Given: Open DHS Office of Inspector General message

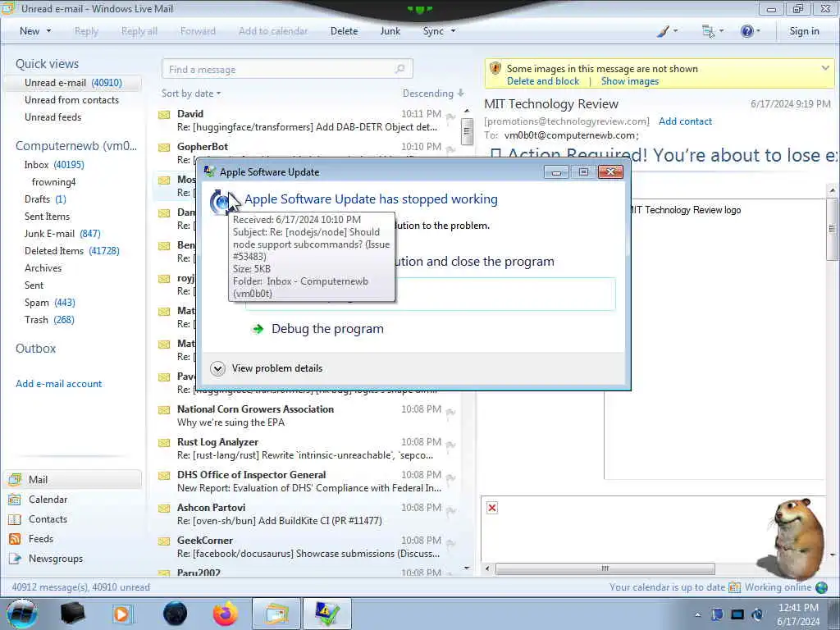Looking at the screenshot, I should coord(307,481).
